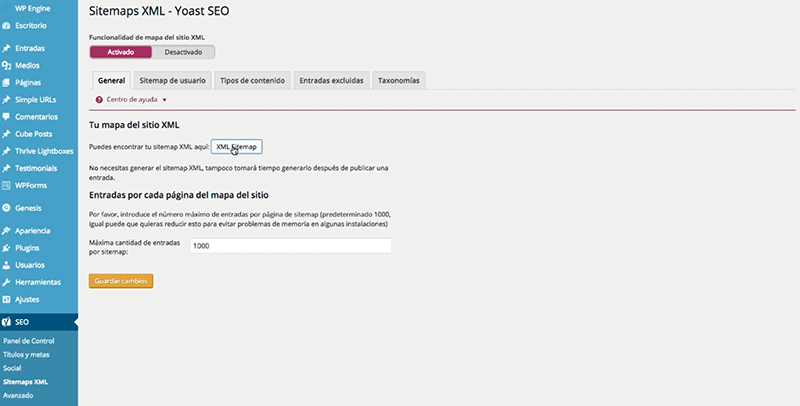Click the Páginas pages icon
800x406 pixels.
click(x=6, y=83)
